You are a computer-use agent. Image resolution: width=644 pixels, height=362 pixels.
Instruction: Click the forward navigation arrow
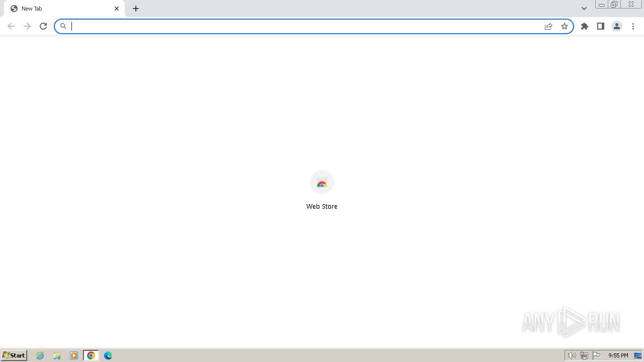click(27, 26)
